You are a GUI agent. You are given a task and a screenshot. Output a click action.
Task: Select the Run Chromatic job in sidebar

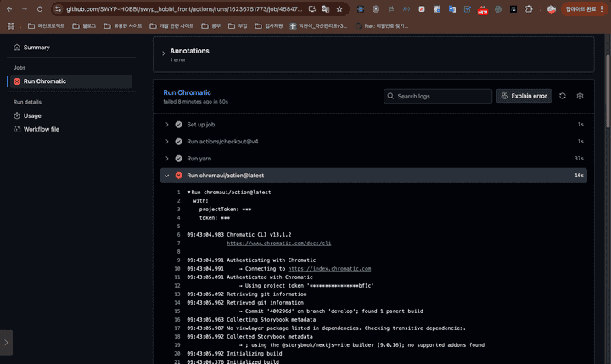tap(71, 81)
